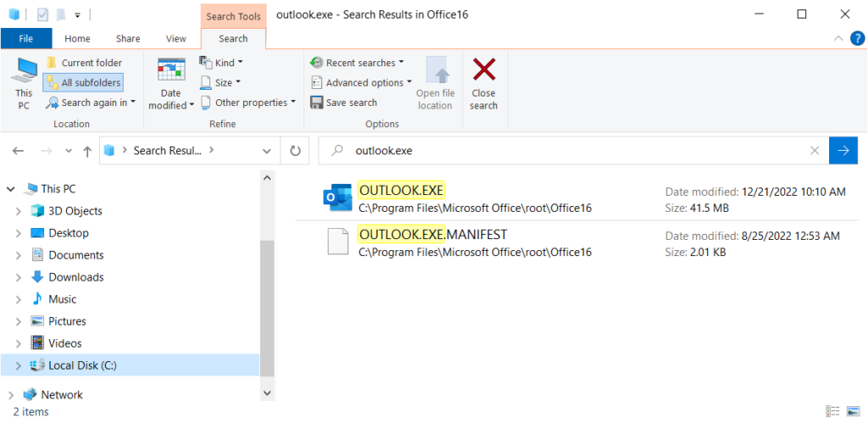Collapse the This PC tree node
The height and width of the screenshot is (423, 868).
click(10, 189)
